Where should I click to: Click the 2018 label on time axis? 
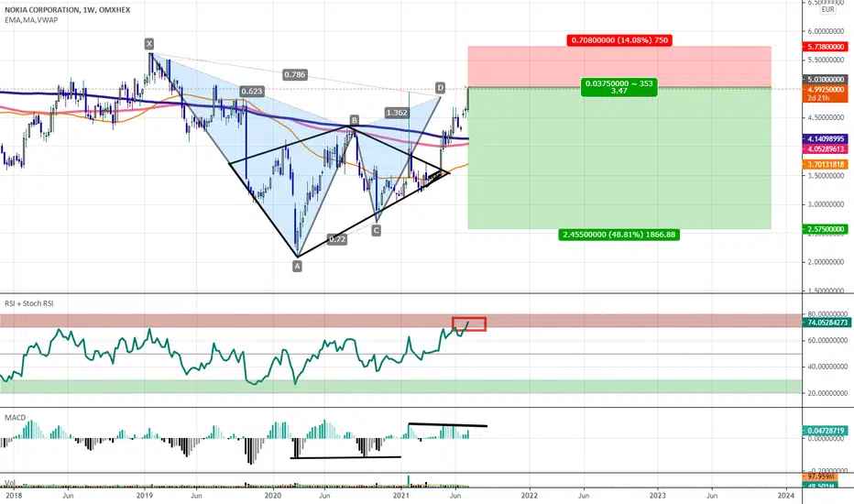click(x=14, y=495)
